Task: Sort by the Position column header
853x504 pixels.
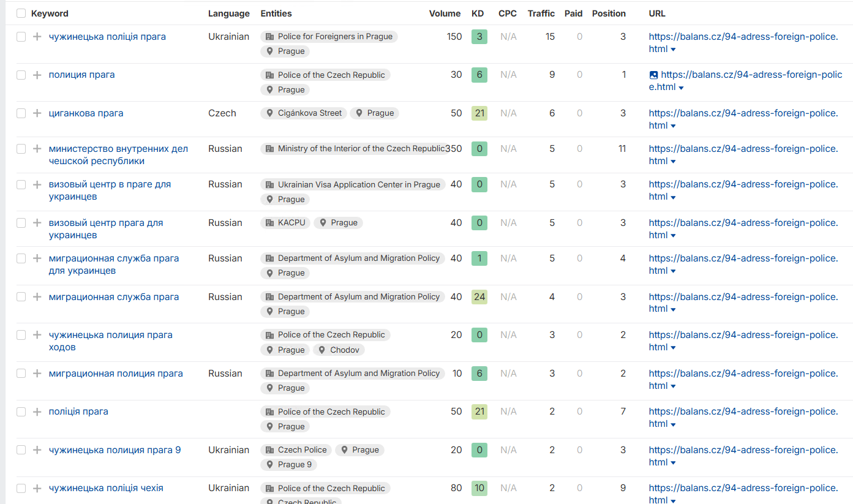Action: [x=609, y=13]
